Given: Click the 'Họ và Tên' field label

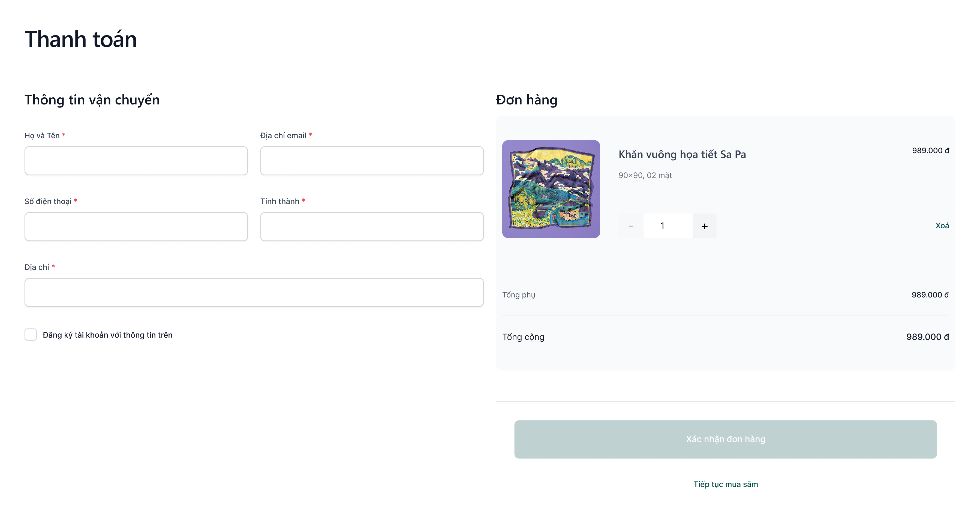Looking at the screenshot, I should (42, 136).
